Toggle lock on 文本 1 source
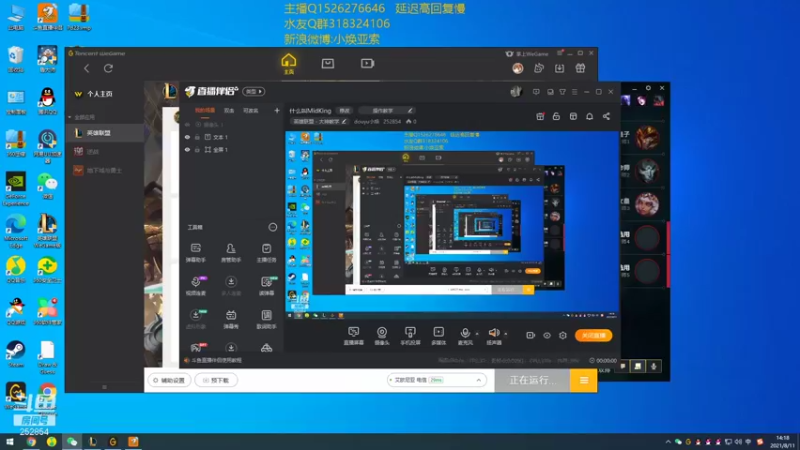800x450 pixels. point(197,137)
